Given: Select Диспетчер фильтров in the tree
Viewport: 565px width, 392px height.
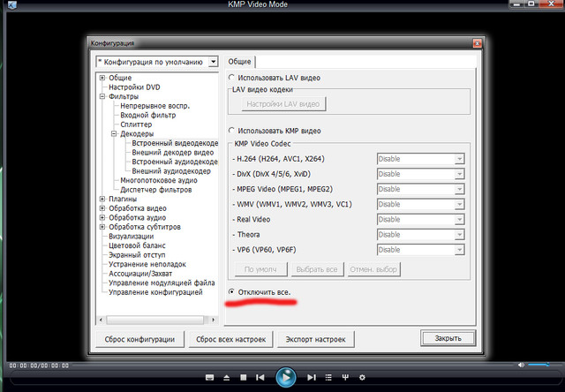Looking at the screenshot, I should click(x=155, y=190).
